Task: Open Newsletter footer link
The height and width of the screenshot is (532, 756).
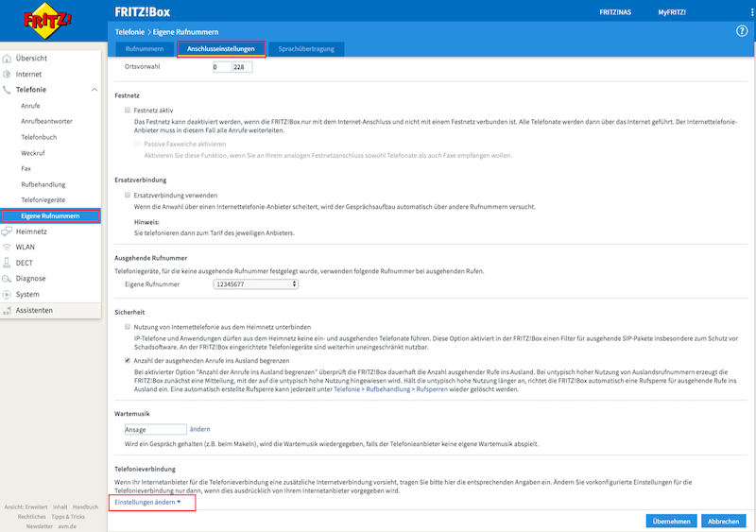Action: pos(40,526)
